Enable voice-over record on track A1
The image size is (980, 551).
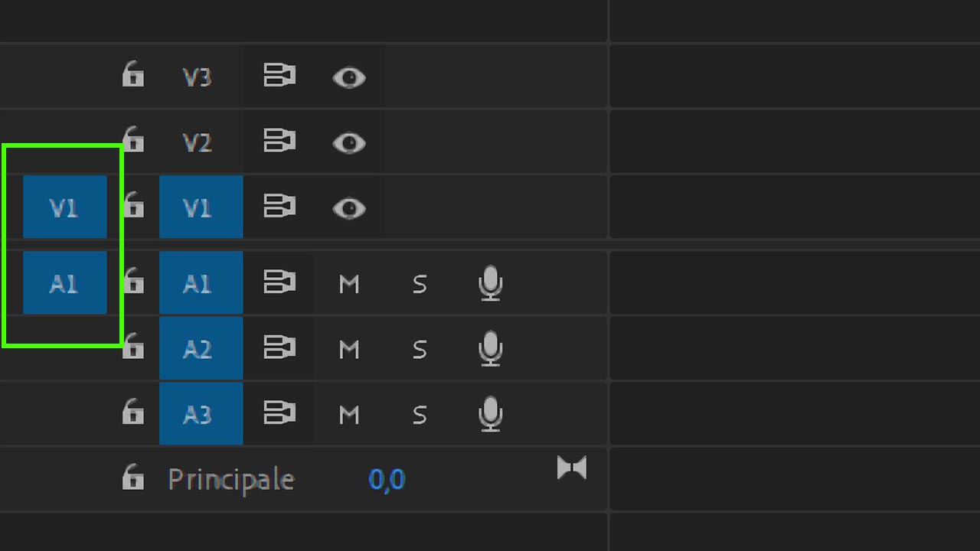coord(490,284)
